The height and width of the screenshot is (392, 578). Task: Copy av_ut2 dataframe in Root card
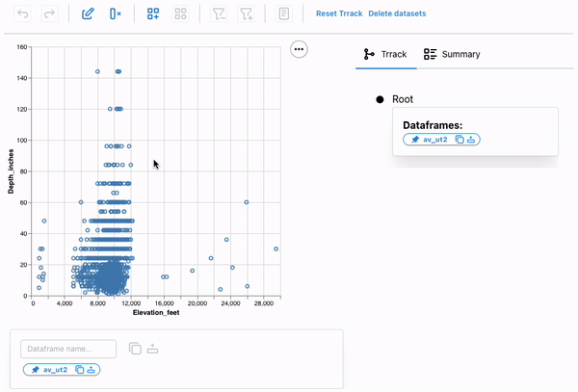point(460,140)
